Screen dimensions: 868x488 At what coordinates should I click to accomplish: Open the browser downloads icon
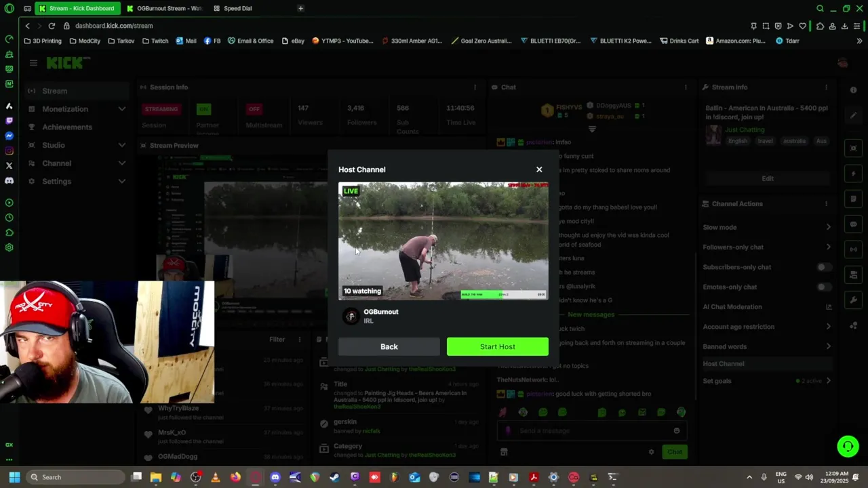pos(844,26)
